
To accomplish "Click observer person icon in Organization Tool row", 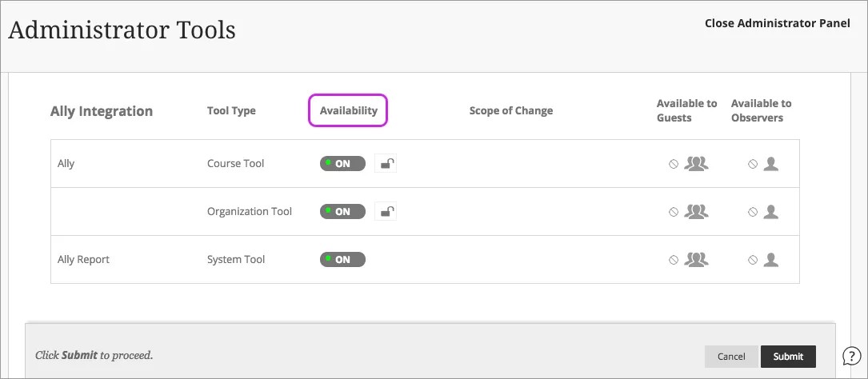I will click(770, 212).
